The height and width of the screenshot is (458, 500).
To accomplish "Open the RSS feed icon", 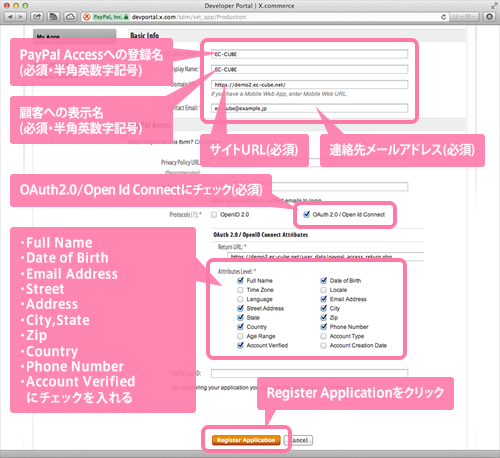I will [x=53, y=17].
